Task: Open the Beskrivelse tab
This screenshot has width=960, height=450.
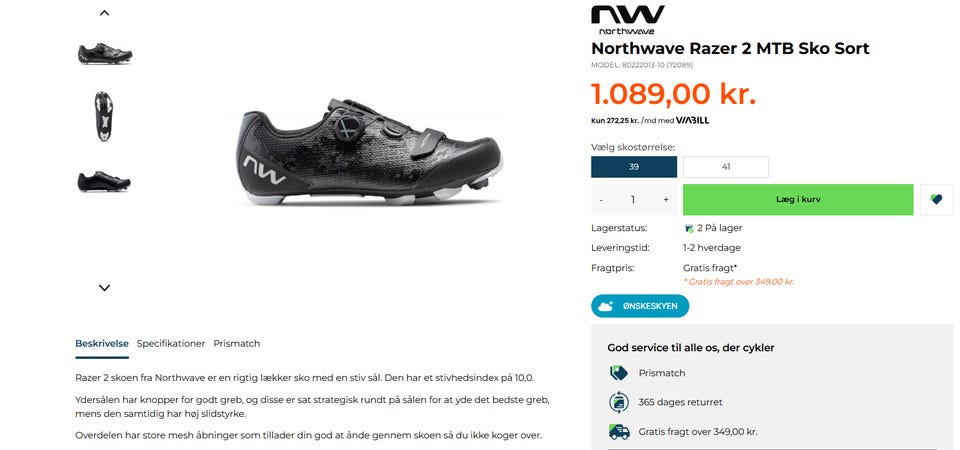Action: click(x=102, y=343)
